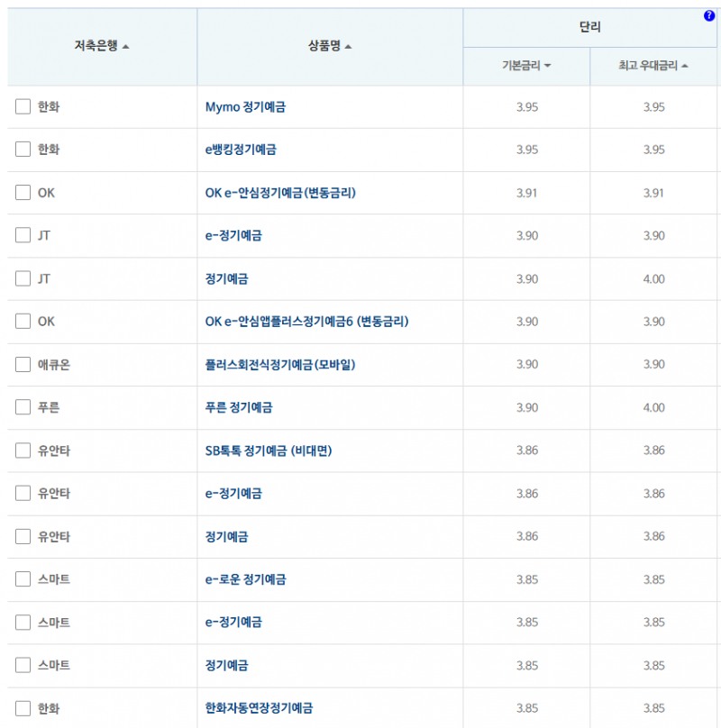Open JT e-정기예금 product link
This screenshot has height=728, width=721.
pos(233,235)
